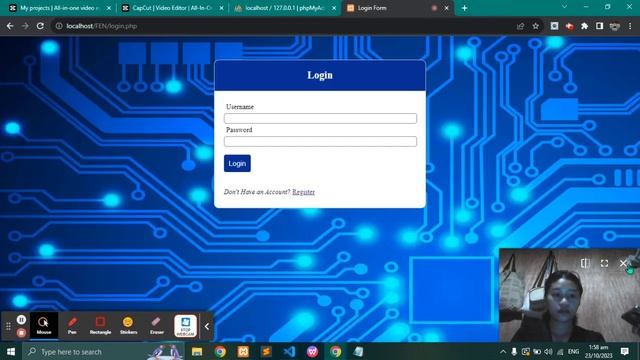
Task: Flip the webcam preview with mirror icon
Action: pos(585,263)
